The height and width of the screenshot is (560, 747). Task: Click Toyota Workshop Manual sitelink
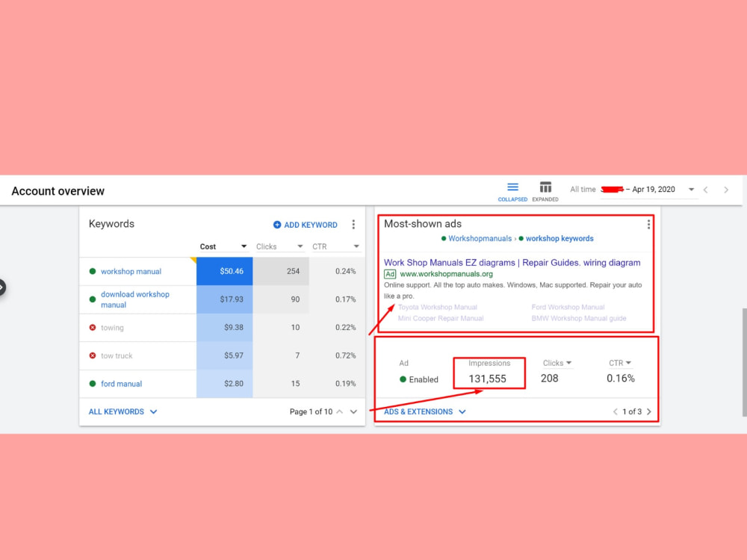point(437,308)
